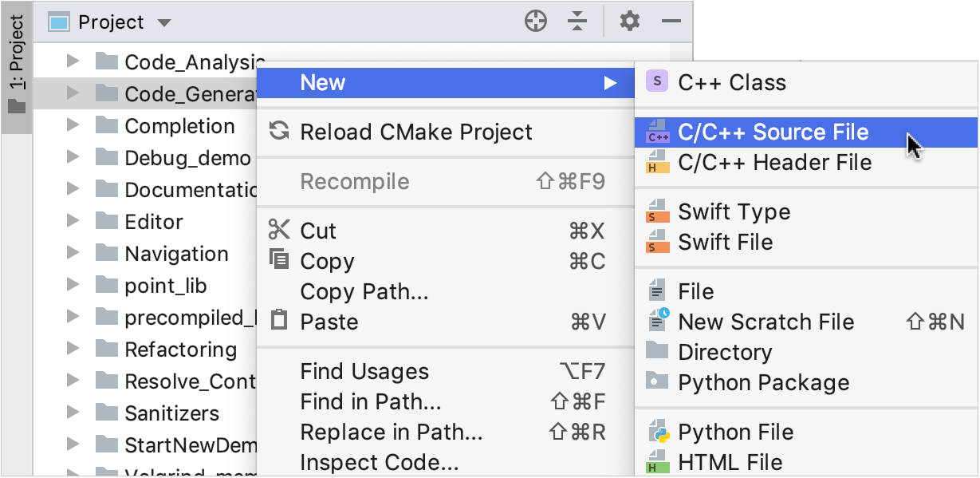The width and height of the screenshot is (980, 478).
Task: Click the Select Opened File crosshair icon
Action: click(x=536, y=22)
